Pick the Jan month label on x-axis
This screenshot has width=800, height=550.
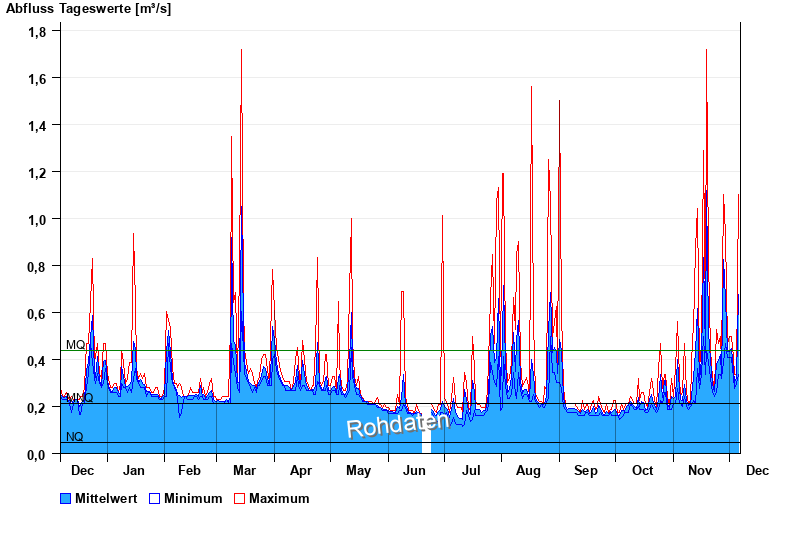[133, 470]
